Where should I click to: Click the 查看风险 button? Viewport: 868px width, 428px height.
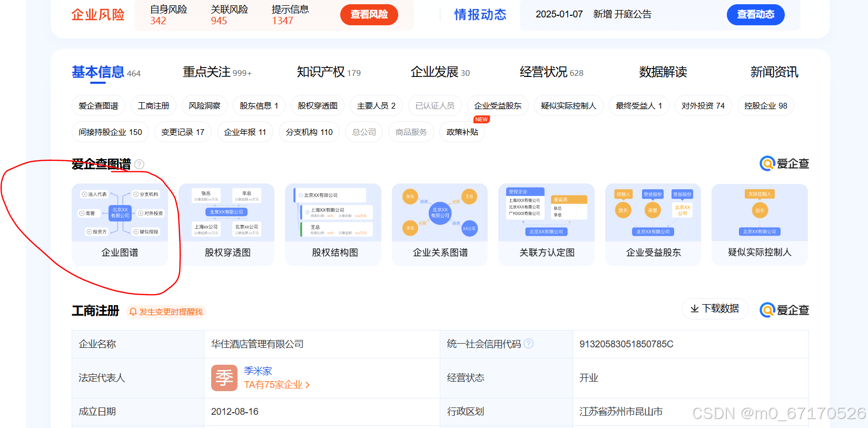[x=369, y=14]
